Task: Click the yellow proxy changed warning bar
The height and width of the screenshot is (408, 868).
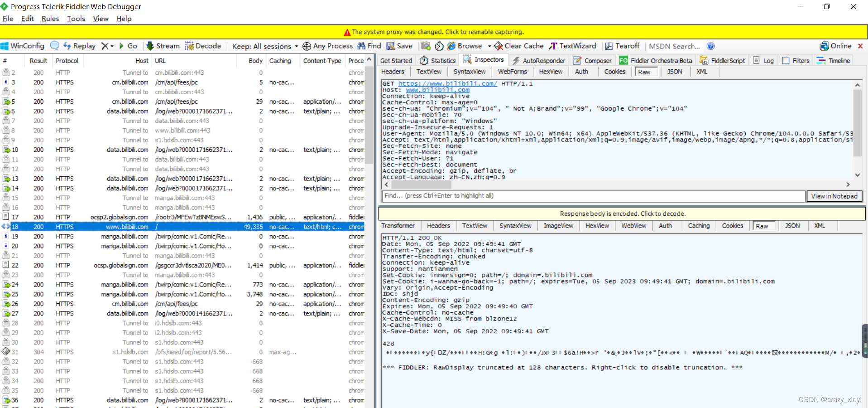Action: (x=434, y=32)
